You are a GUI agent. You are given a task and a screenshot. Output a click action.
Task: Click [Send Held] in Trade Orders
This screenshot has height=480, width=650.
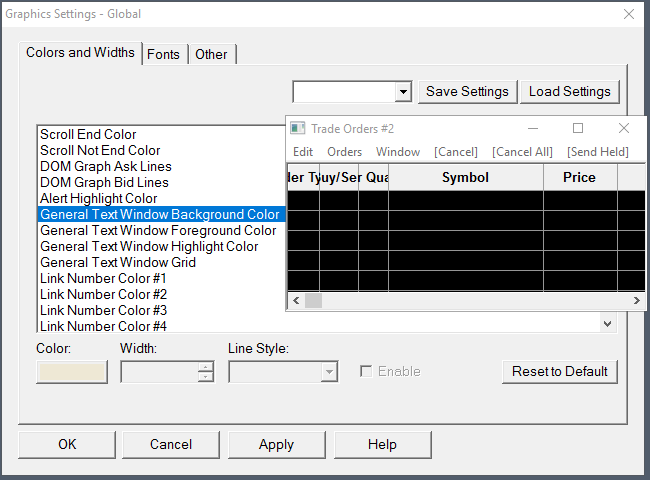coord(598,152)
